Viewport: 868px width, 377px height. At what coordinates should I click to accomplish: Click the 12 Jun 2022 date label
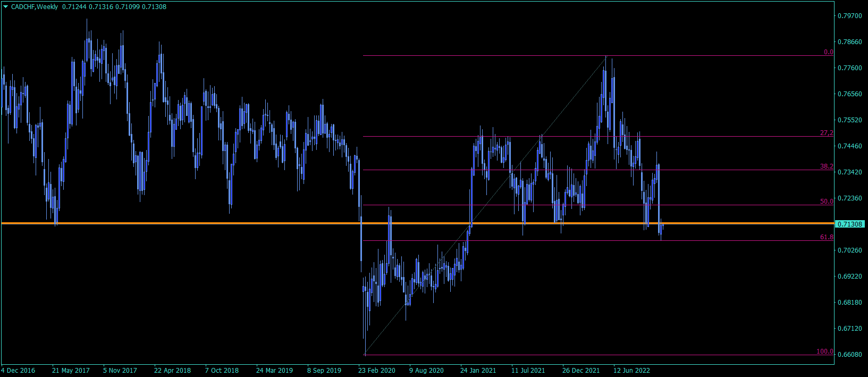[x=632, y=371]
